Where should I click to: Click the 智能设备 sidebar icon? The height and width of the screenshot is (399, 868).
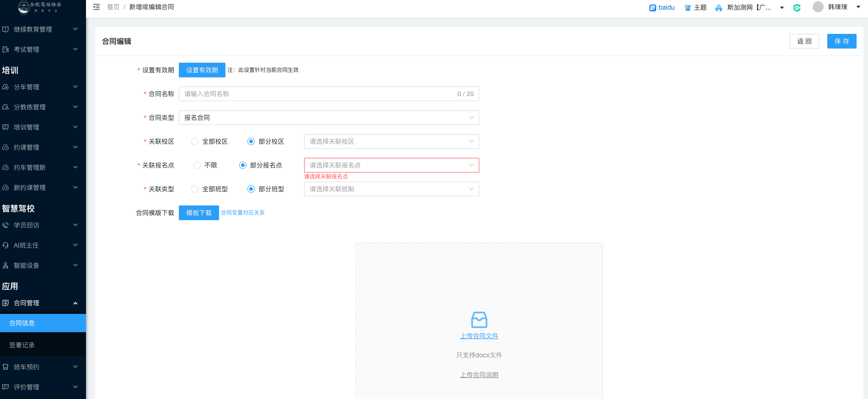coord(5,265)
